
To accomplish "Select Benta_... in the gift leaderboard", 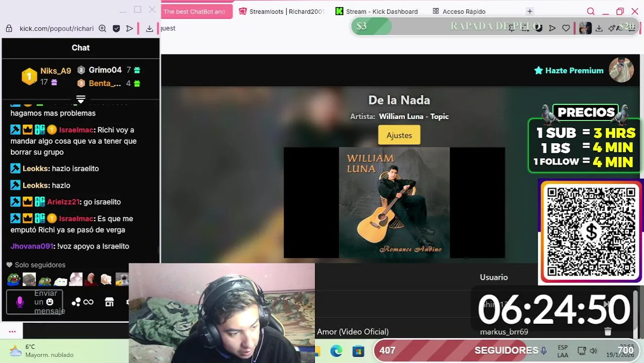I will point(105,83).
